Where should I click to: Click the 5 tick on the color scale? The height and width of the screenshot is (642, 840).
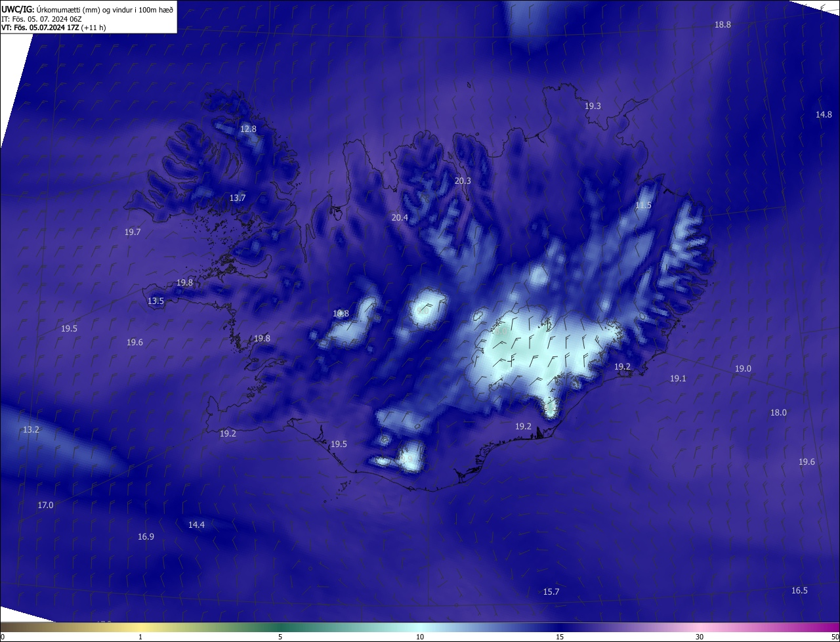pyautogui.click(x=280, y=637)
